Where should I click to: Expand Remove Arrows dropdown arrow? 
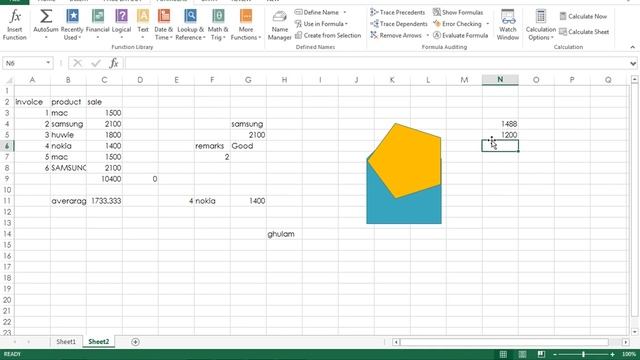pos(427,36)
